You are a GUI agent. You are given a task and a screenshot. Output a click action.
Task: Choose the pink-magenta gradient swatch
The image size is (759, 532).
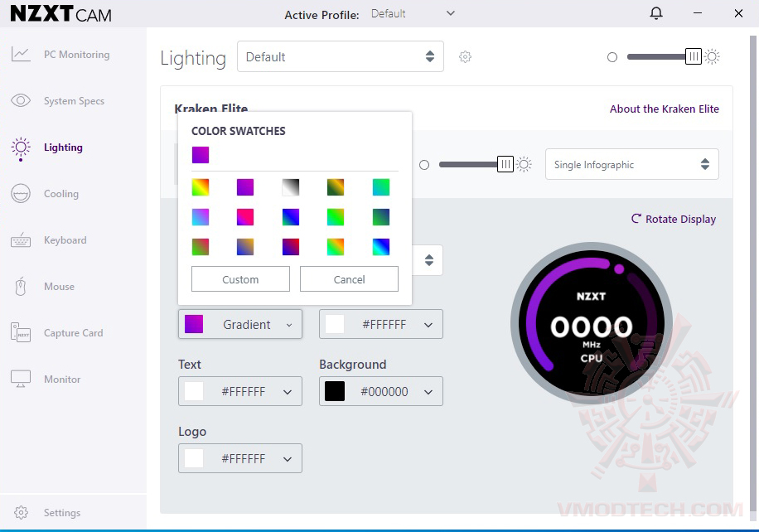(245, 217)
